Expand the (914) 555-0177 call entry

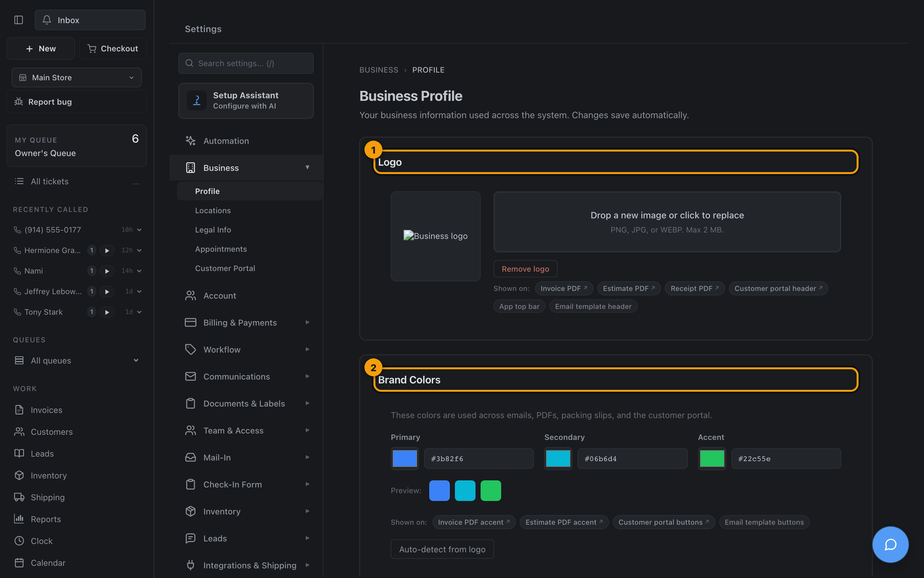(139, 230)
